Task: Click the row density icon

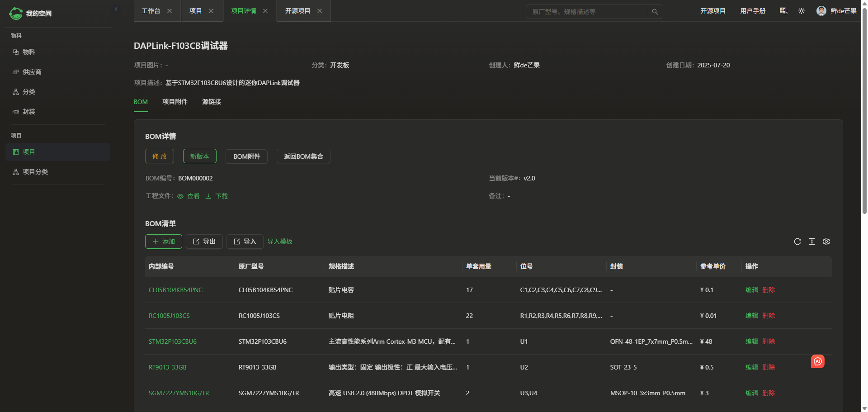Action: (x=812, y=242)
